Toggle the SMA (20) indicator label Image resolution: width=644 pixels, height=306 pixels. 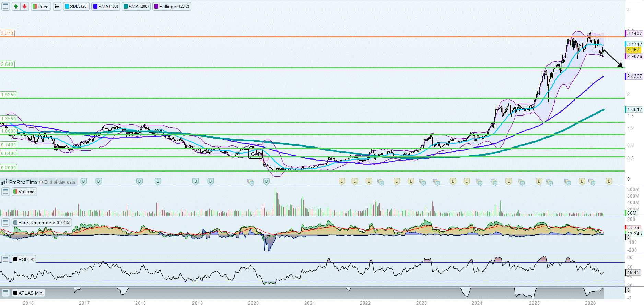[x=76, y=7]
